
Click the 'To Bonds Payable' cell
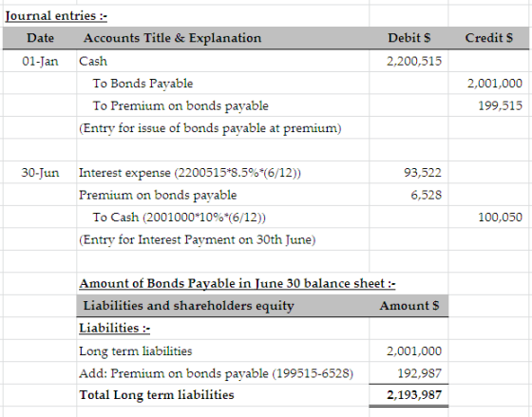(142, 84)
